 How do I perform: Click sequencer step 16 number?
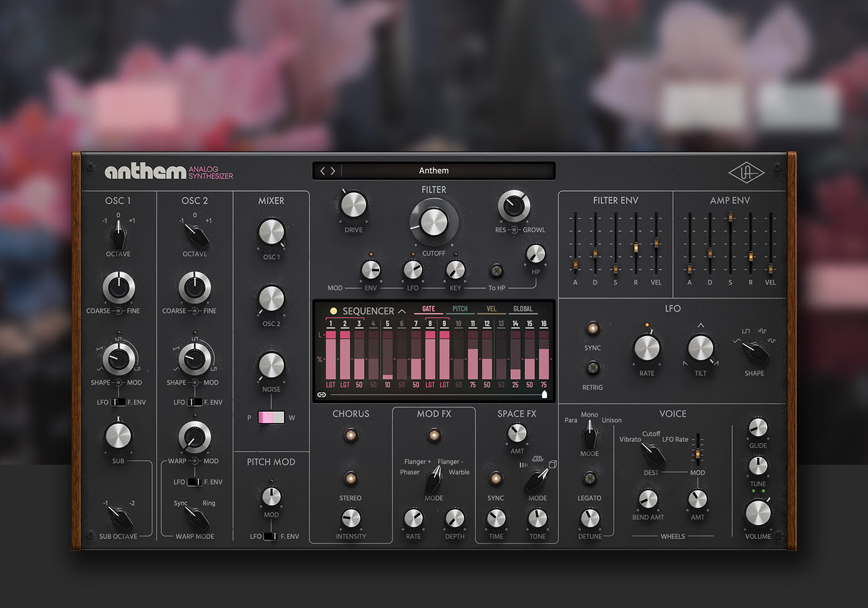click(544, 324)
